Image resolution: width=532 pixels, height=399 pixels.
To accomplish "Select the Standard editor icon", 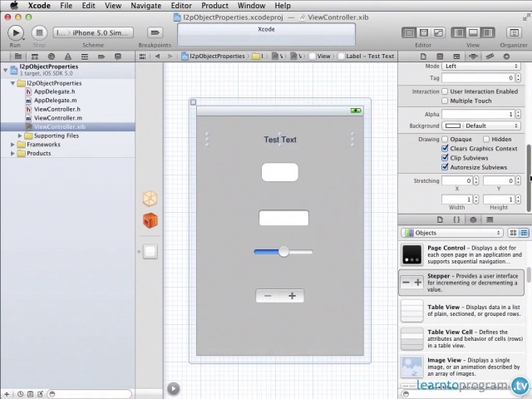I will [x=409, y=33].
